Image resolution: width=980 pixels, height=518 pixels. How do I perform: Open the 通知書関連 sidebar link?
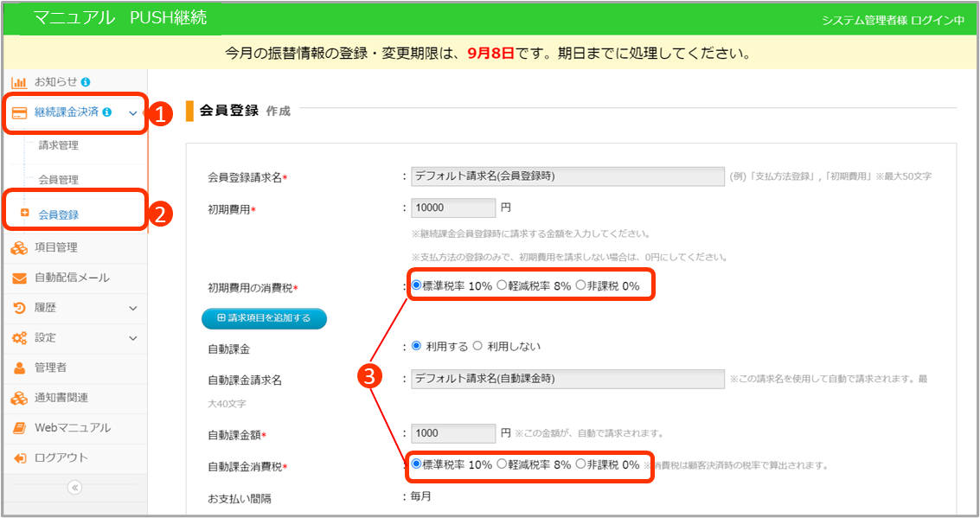coord(61,398)
